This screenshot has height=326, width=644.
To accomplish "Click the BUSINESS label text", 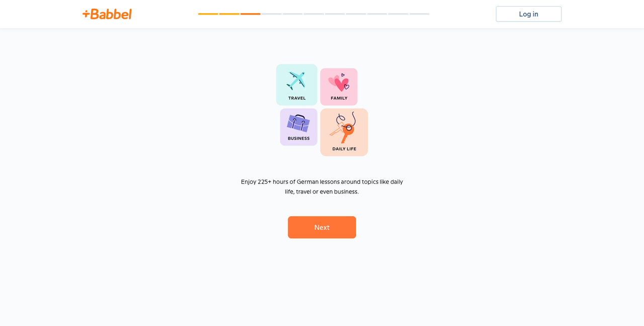I will [299, 139].
